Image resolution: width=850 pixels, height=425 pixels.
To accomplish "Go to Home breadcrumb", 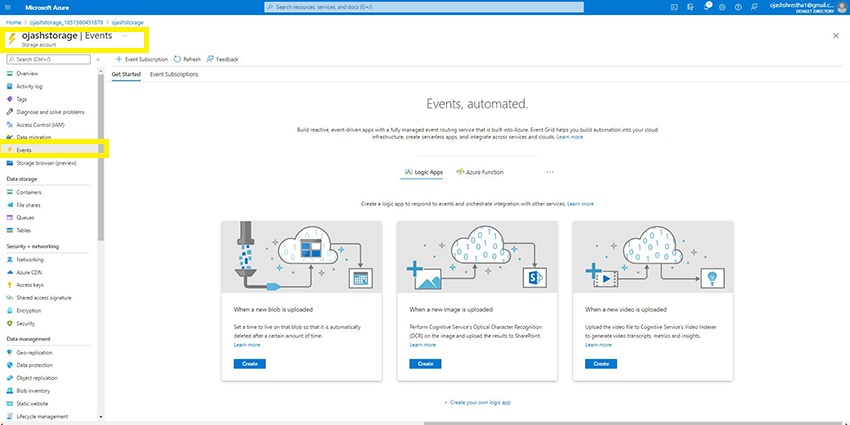I will coord(14,23).
